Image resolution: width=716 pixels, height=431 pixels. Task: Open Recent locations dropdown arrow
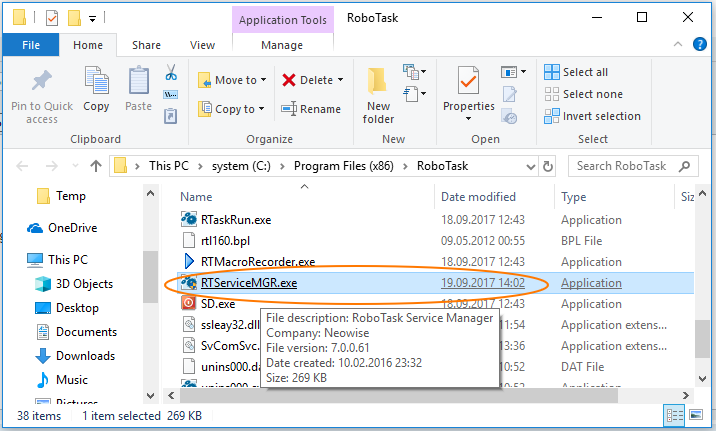point(75,166)
